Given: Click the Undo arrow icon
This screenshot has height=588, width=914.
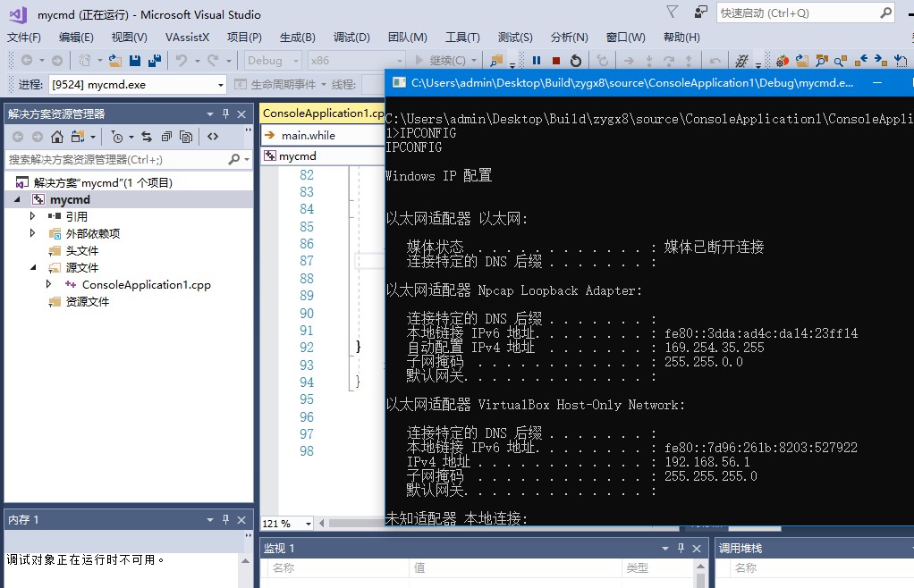Looking at the screenshot, I should pyautogui.click(x=182, y=61).
